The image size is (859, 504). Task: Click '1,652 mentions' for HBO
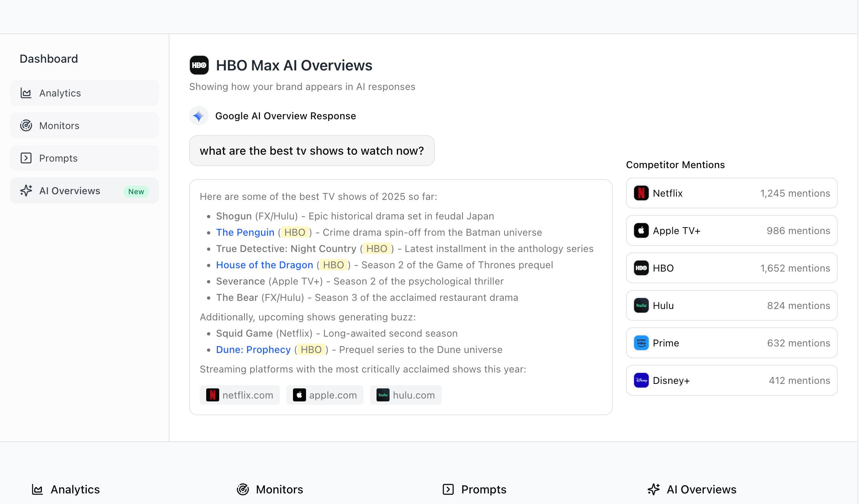pos(795,268)
